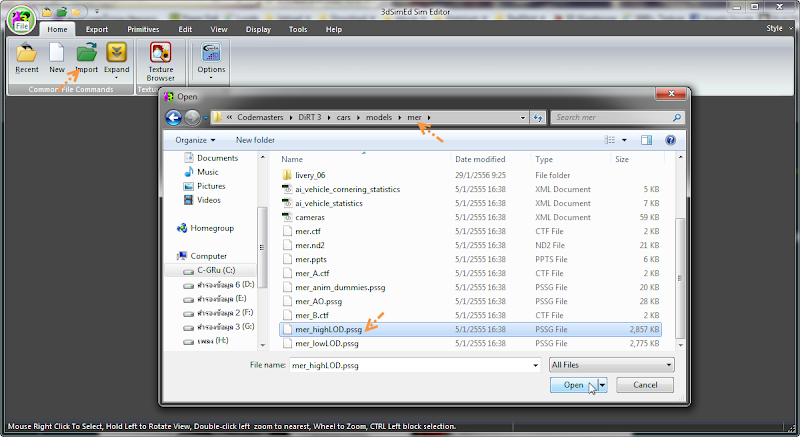Close the Open dialog with red X
800x437 pixels.
(671, 94)
